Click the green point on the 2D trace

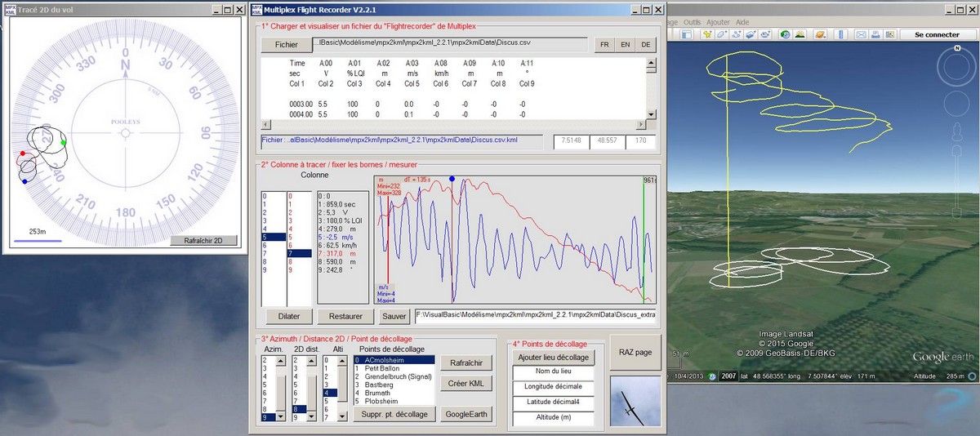(63, 143)
